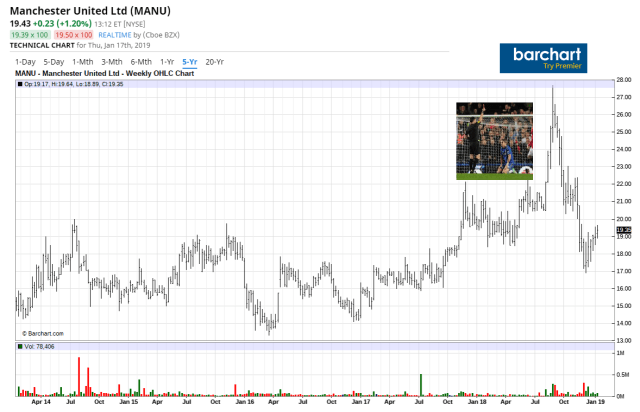Select the 1-Day chart range

[x=24, y=62]
